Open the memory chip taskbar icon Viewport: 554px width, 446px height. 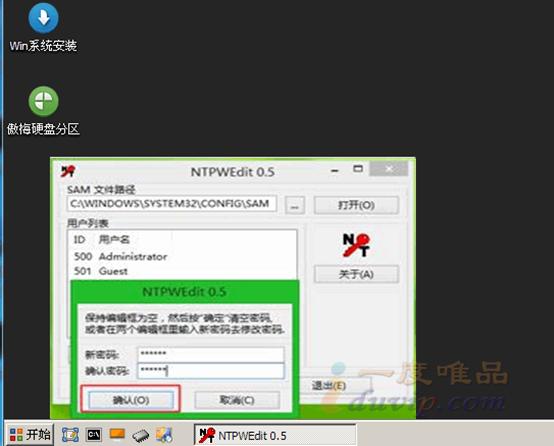[141, 435]
